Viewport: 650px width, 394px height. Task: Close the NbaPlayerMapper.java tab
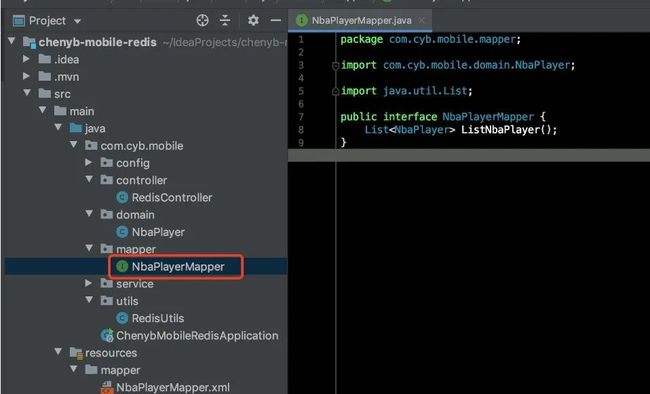pyautogui.click(x=421, y=20)
